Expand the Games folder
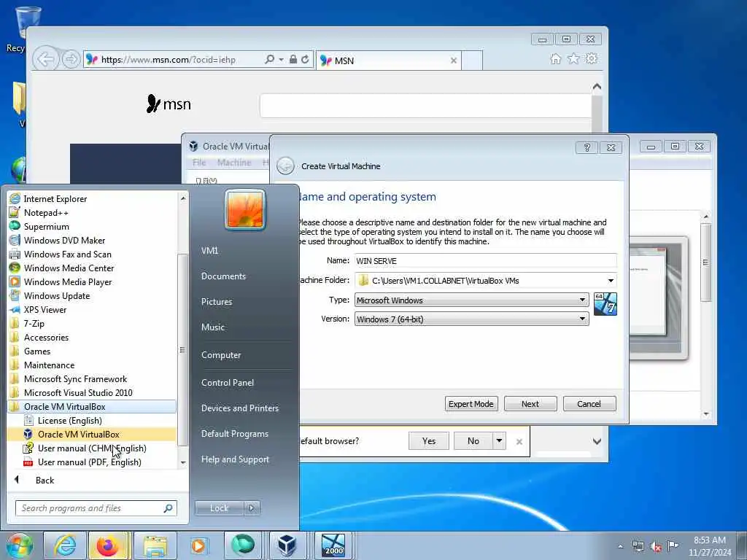 coord(37,351)
